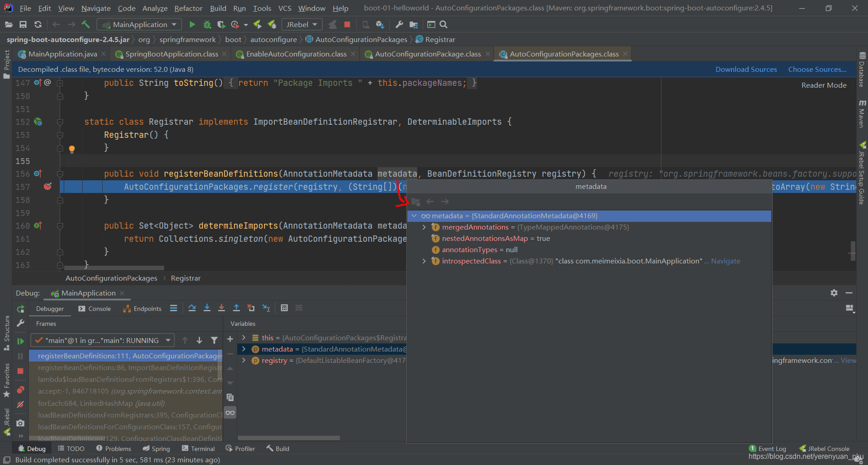Image resolution: width=868 pixels, height=465 pixels.
Task: Open Evaluate Expression calculator icon
Action: tap(284, 308)
